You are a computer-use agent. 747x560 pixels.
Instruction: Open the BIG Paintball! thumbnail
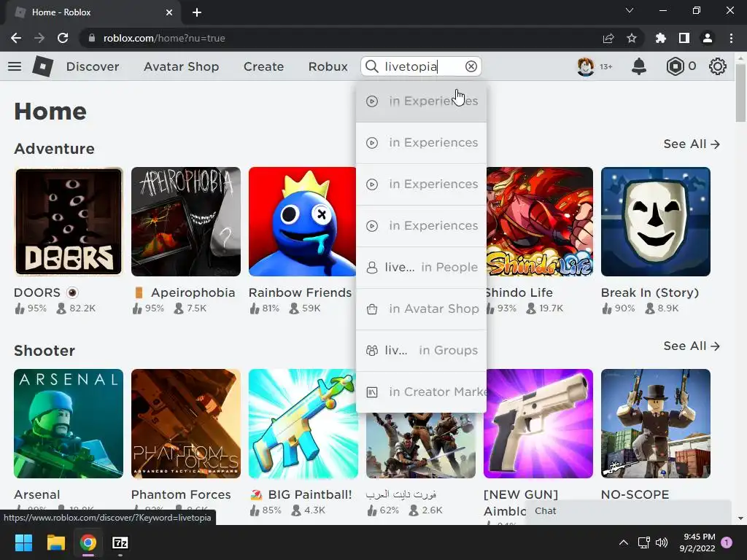click(303, 424)
